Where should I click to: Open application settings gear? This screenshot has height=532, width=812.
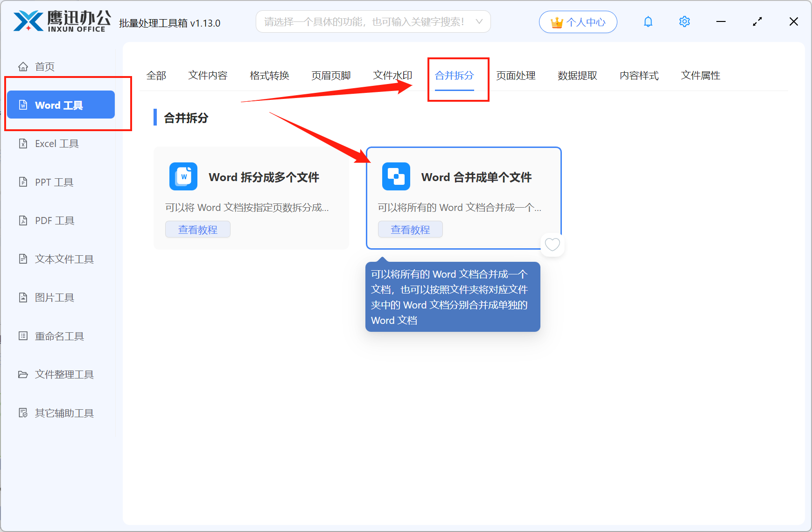click(x=684, y=21)
